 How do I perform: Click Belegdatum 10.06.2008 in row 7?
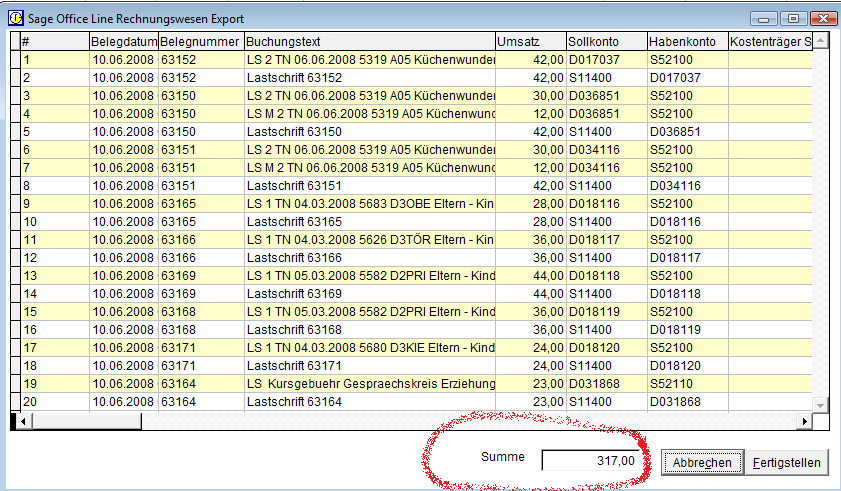click(123, 168)
